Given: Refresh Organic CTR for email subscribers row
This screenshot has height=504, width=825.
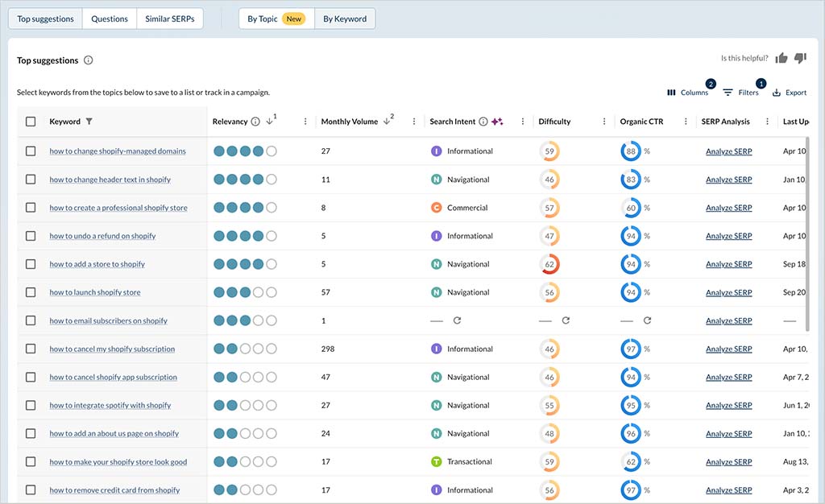Looking at the screenshot, I should click(647, 320).
